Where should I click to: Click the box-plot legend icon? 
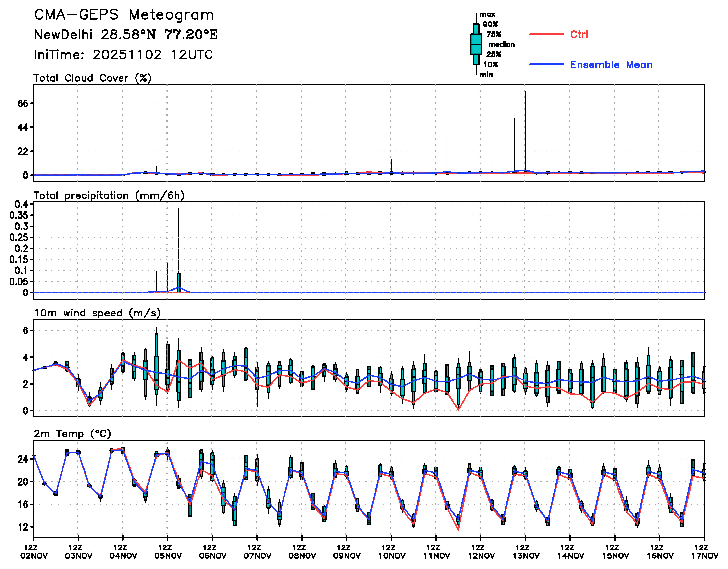click(476, 44)
